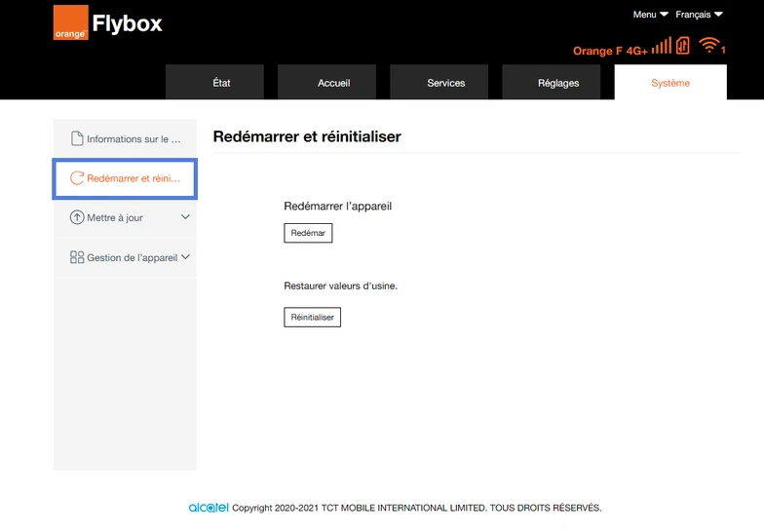Click the Wi-Fi connected devices icon

[x=709, y=45]
